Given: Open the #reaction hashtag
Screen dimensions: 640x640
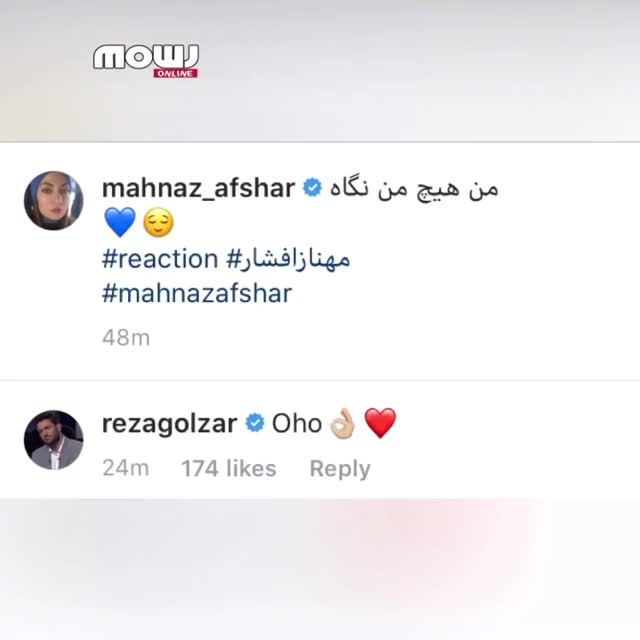Looking at the screenshot, I should [160, 259].
